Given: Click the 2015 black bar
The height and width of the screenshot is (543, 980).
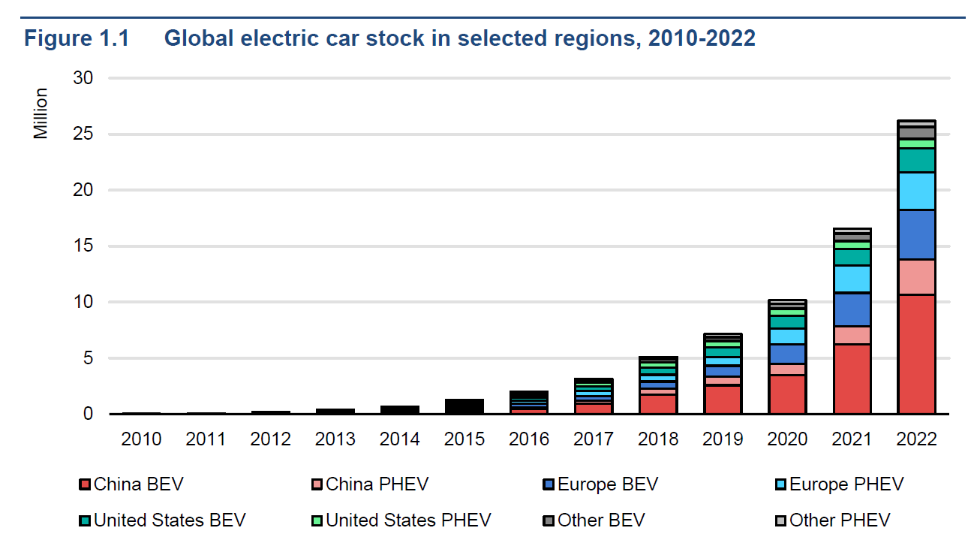Looking at the screenshot, I should [x=464, y=406].
